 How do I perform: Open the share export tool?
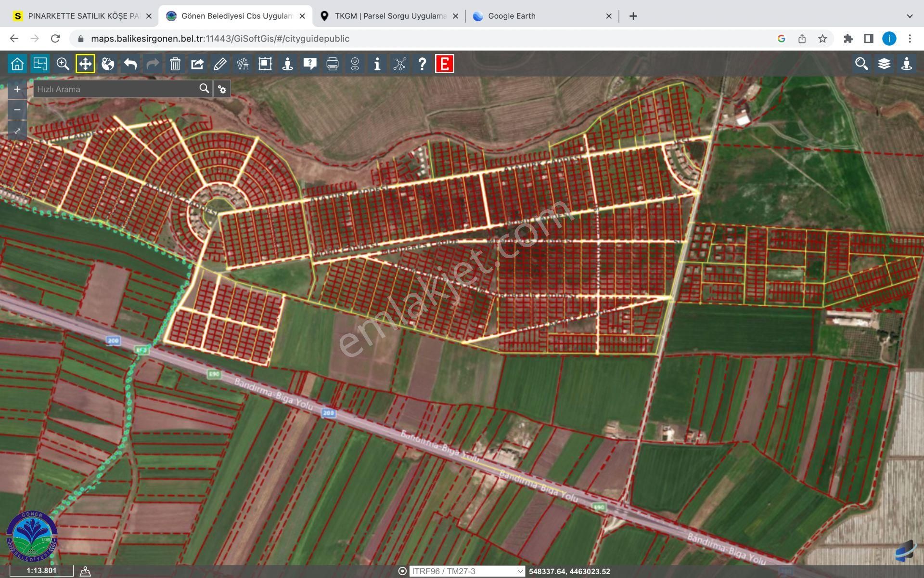197,64
